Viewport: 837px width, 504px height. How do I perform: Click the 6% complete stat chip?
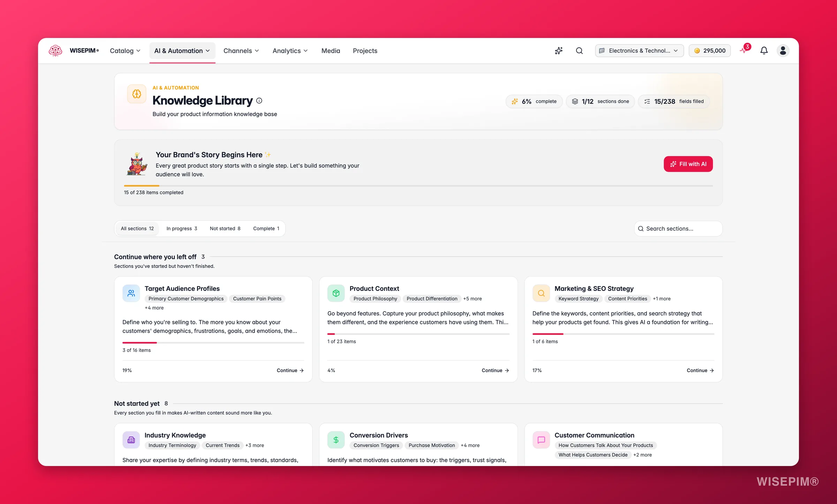(x=534, y=101)
